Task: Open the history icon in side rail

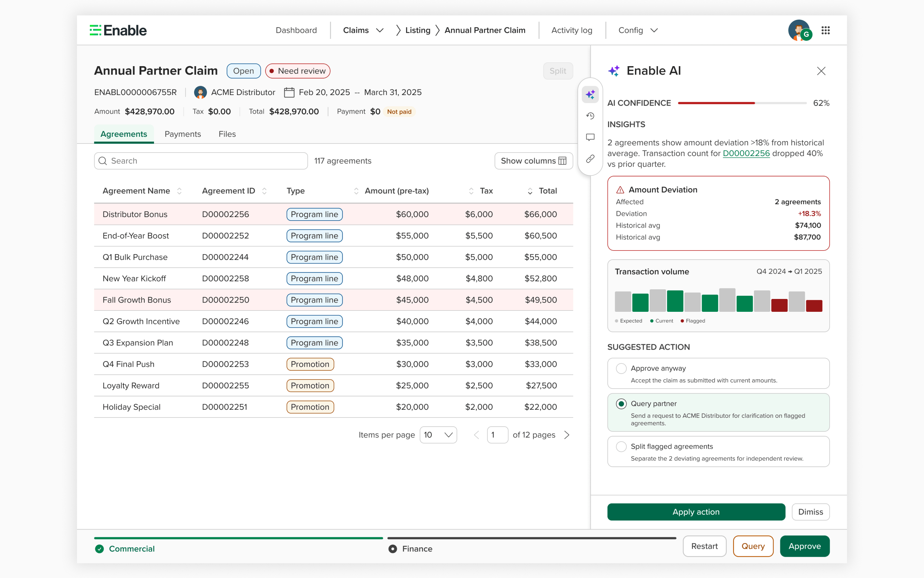Action: (x=590, y=116)
